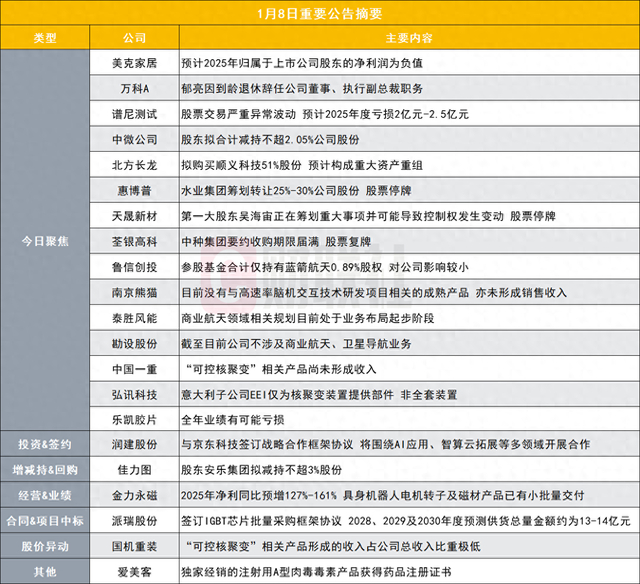Click text "第一大股东吴海宙正在筹划重大事项"
This screenshot has width=640, height=584.
tap(273, 216)
